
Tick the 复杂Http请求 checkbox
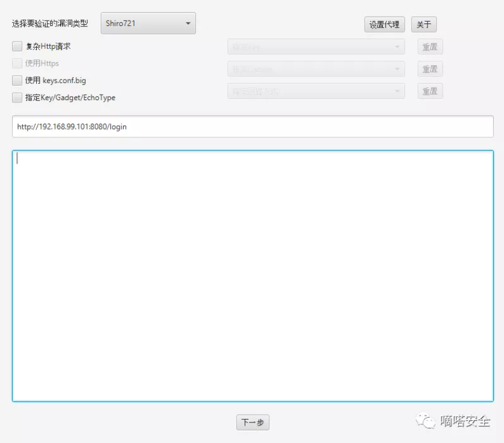(x=17, y=46)
